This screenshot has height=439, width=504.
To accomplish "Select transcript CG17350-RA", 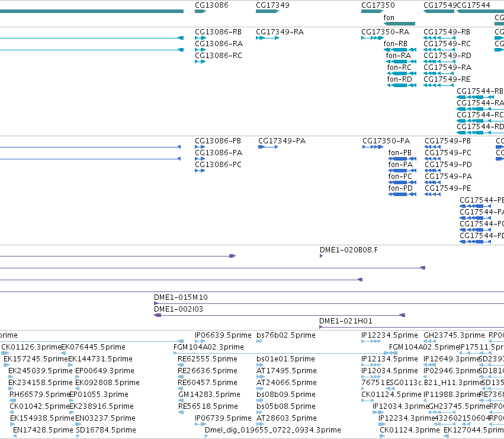I will [385, 32].
